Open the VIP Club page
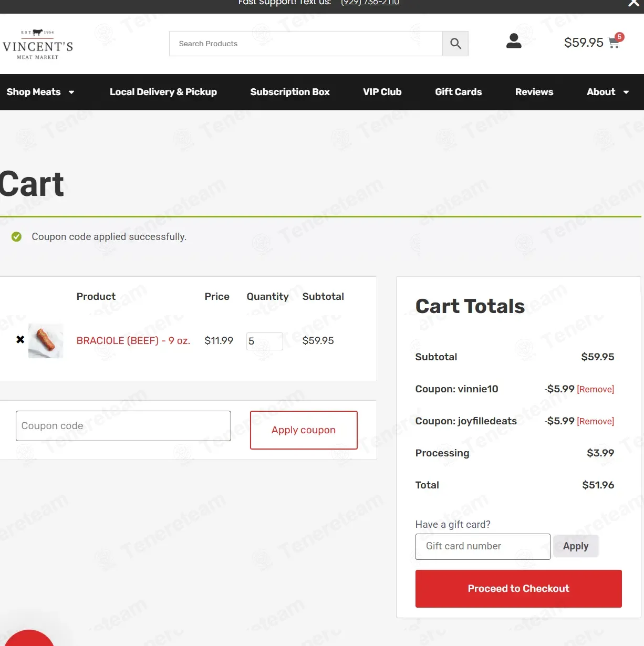The height and width of the screenshot is (646, 644). click(x=382, y=92)
